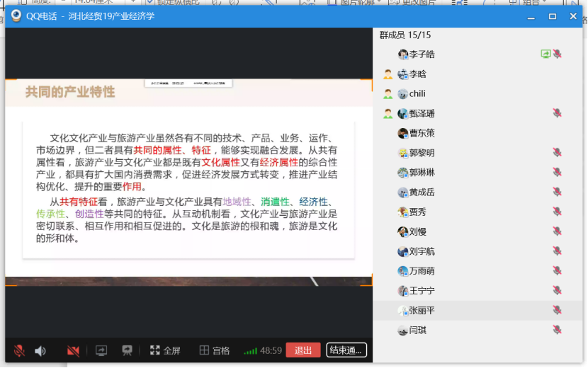Click the presentation demo icon in the toolbar
This screenshot has height=368, width=588.
point(128,350)
